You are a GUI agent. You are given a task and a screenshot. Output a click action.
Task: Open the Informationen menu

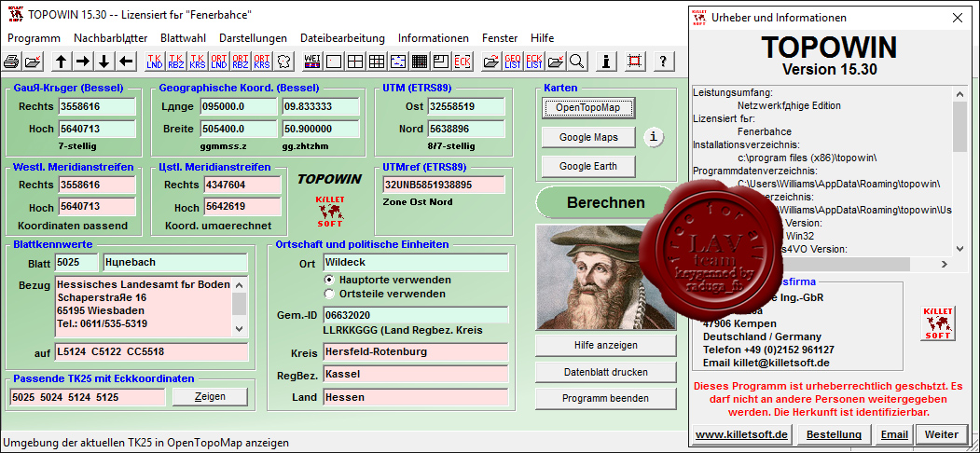434,38
